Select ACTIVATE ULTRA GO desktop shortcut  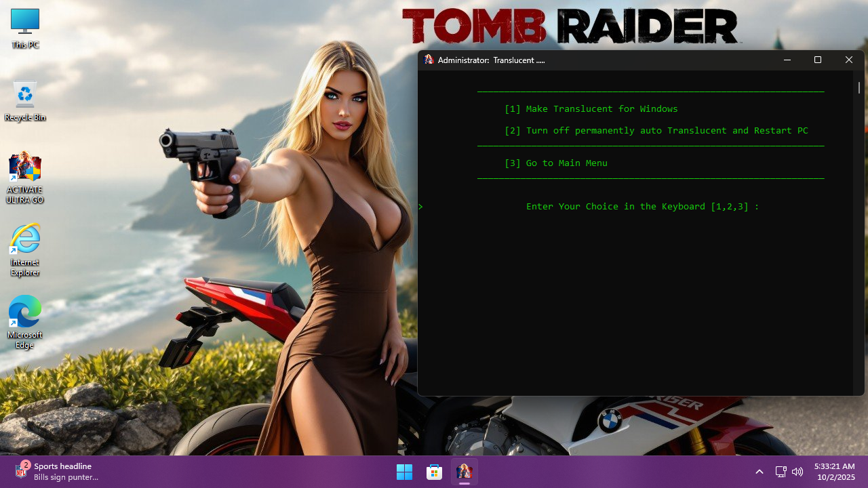click(x=25, y=178)
